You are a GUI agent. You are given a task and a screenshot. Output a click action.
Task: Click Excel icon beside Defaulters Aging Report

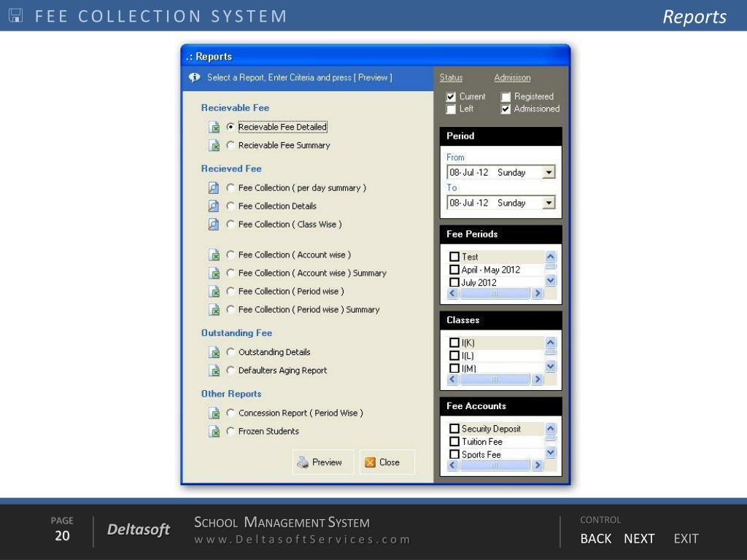pos(214,370)
